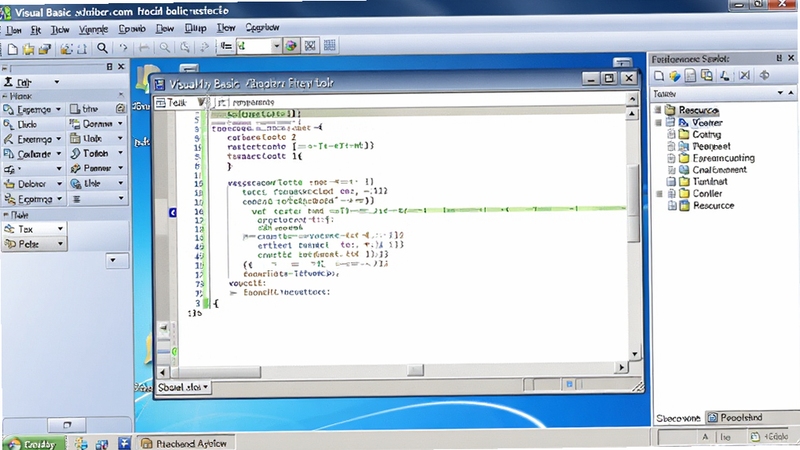
Task: Click the refresh arrows icon in right panel toolbar
Action: tap(764, 76)
